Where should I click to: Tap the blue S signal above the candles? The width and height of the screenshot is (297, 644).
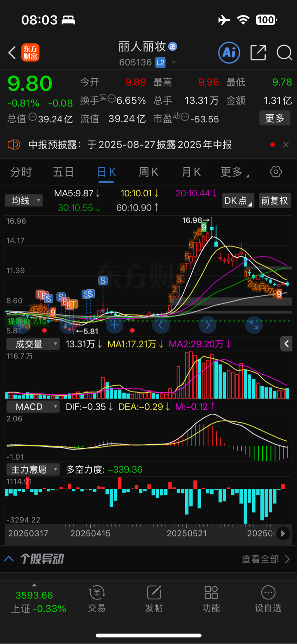(x=103, y=280)
